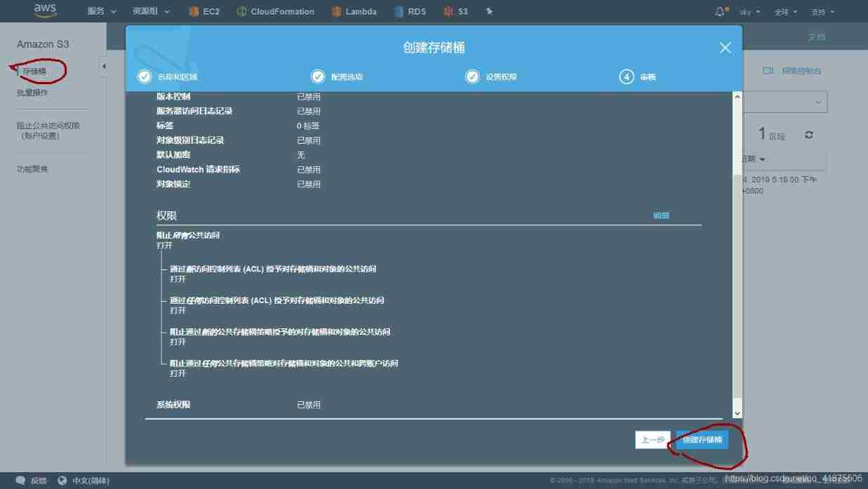The height and width of the screenshot is (489, 868).
Task: Select the 设置权限 wizard step
Action: pos(492,77)
